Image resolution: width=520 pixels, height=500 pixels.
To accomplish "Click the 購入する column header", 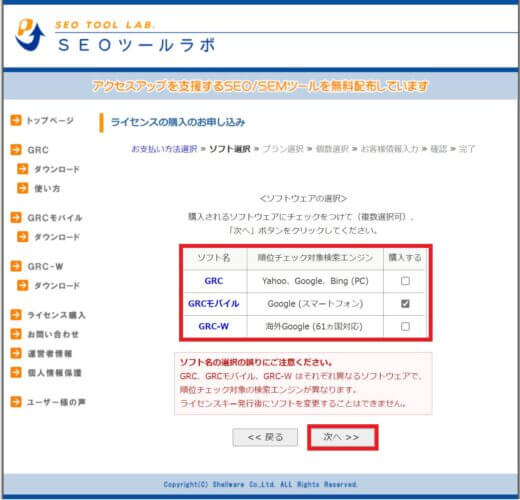I will pyautogui.click(x=405, y=258).
